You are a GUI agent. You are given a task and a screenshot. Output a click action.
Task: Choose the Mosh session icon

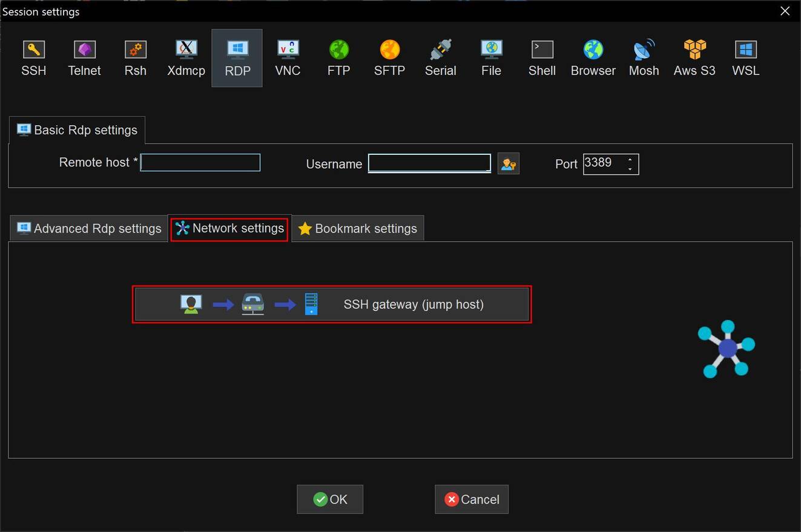tap(644, 59)
